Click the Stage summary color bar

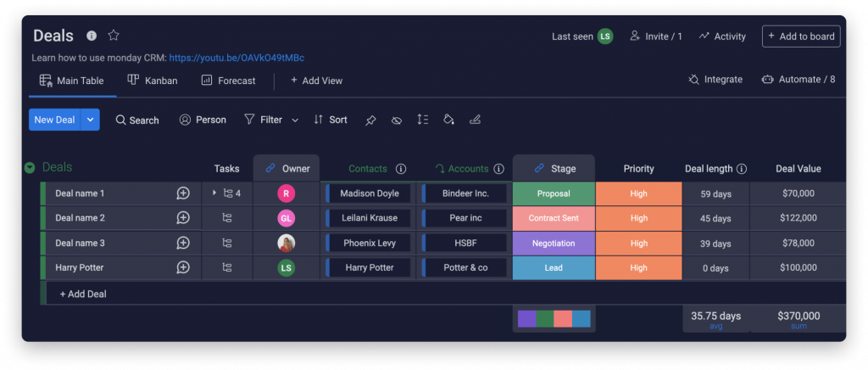click(x=554, y=318)
